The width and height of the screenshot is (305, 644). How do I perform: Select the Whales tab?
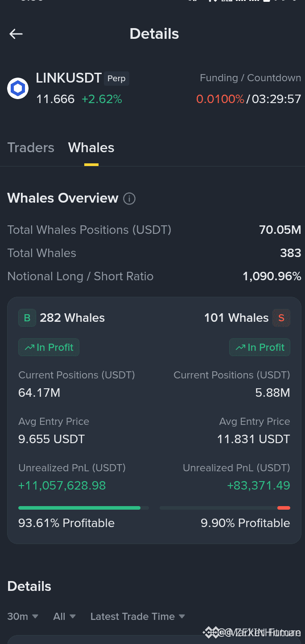click(91, 148)
